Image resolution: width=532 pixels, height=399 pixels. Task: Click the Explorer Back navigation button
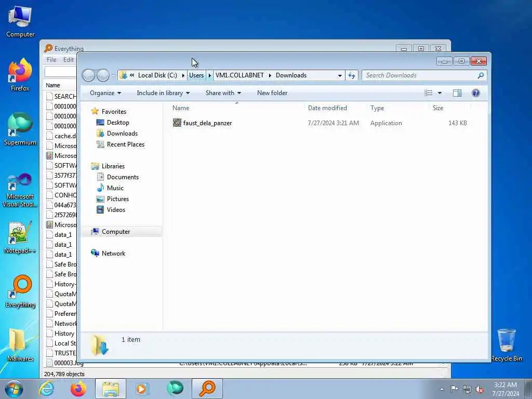pos(88,75)
